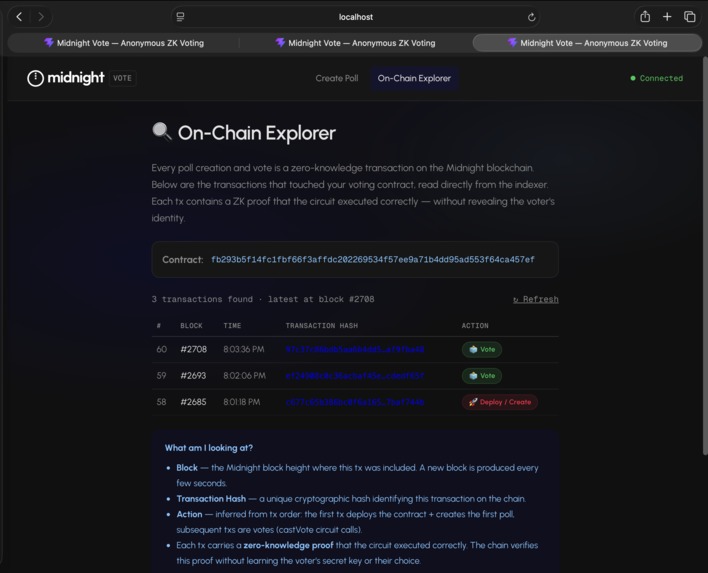This screenshot has height=573, width=708.
Task: Click the green Connected status dot
Action: (x=633, y=78)
